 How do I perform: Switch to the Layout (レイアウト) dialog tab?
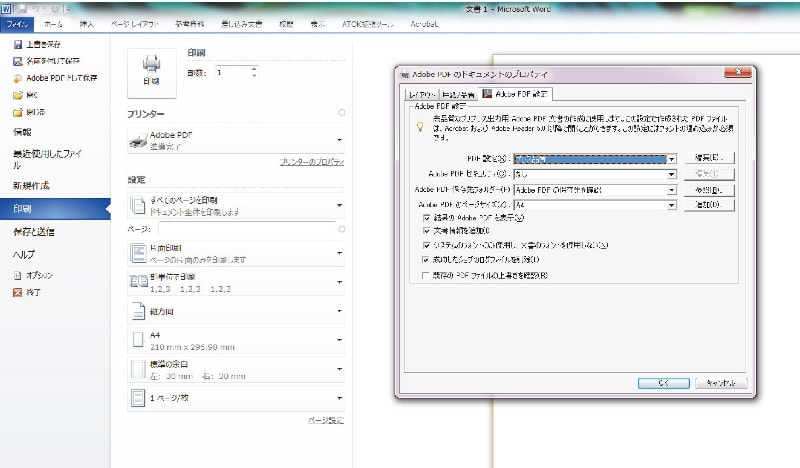click(x=421, y=94)
